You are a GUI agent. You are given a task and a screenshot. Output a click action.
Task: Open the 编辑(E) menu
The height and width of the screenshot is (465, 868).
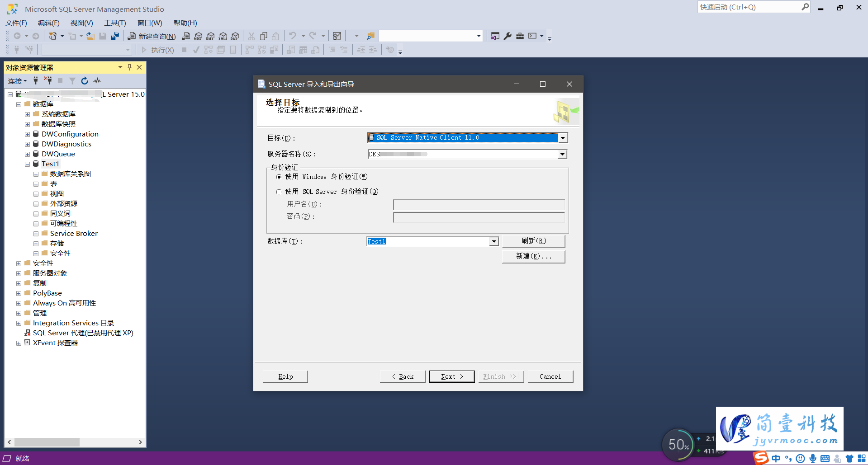click(48, 23)
